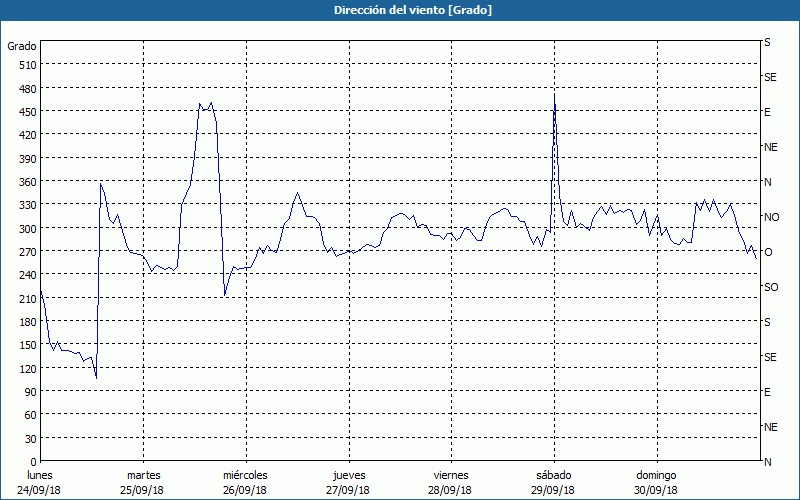Select the 0 degree axis origin label
Image resolution: width=800 pixels, height=500 pixels.
pyautogui.click(x=34, y=462)
